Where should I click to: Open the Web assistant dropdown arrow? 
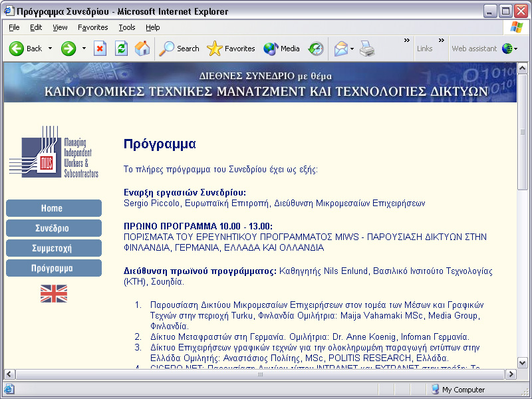(x=516, y=49)
